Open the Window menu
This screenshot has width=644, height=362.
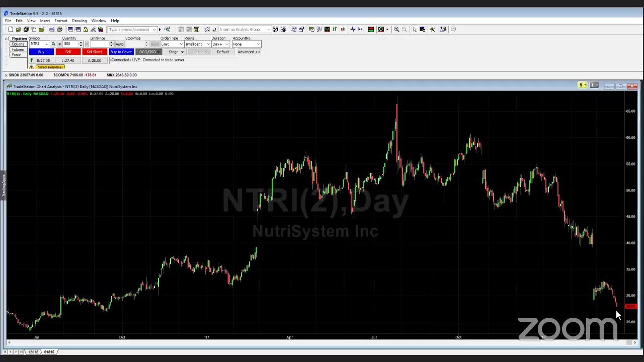tap(99, 21)
